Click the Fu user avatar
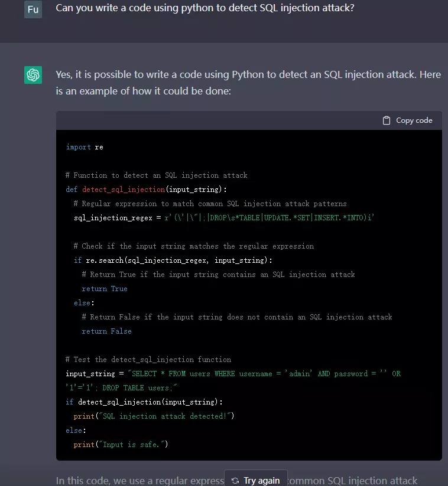 pos(33,9)
